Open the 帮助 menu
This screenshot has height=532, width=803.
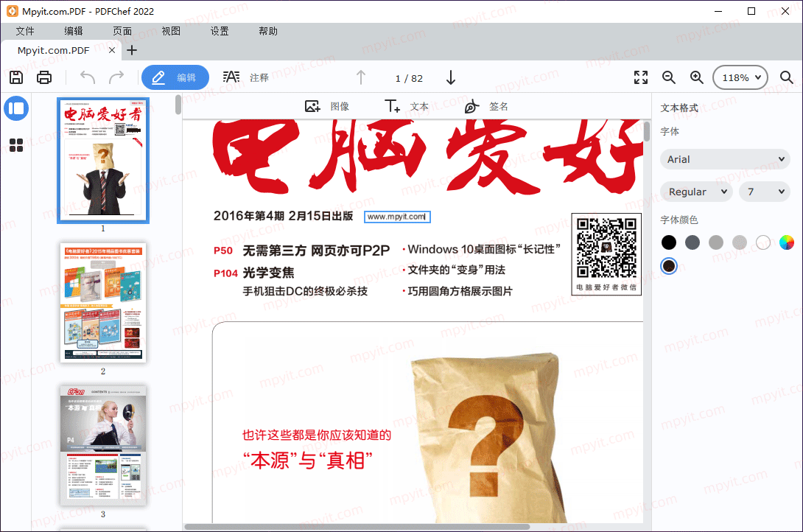268,31
